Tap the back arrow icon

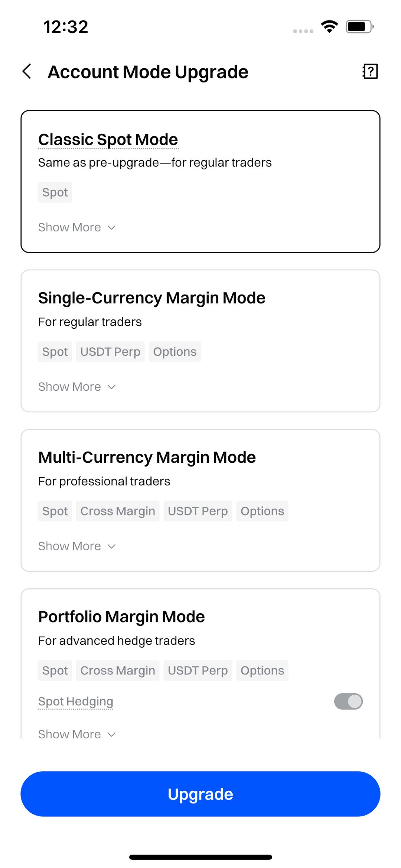point(27,71)
